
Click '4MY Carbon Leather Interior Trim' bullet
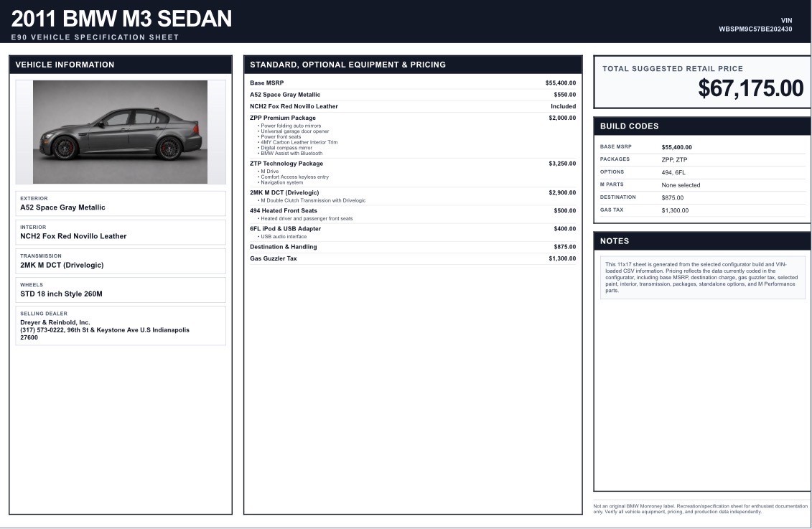point(299,142)
